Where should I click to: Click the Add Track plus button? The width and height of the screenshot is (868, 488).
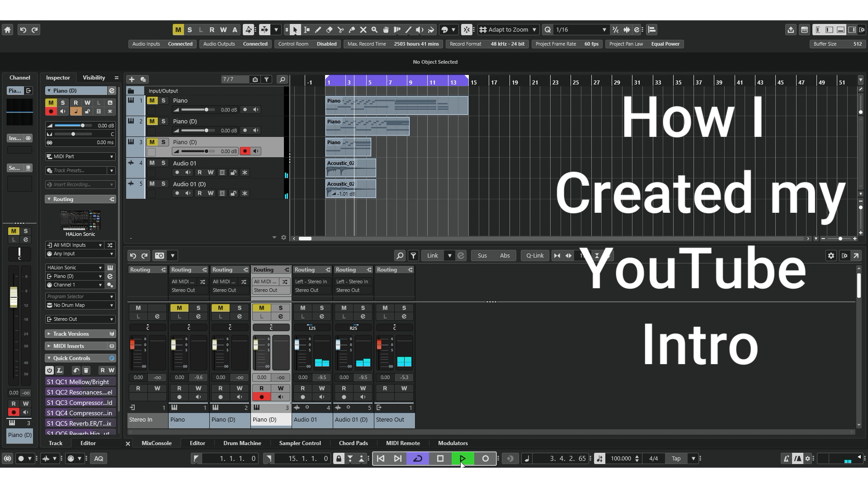click(132, 79)
